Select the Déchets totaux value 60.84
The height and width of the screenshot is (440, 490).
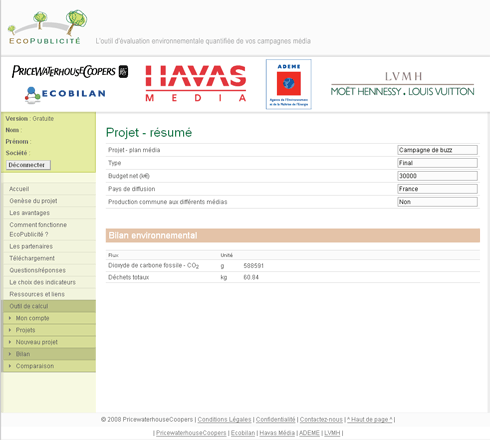point(251,277)
